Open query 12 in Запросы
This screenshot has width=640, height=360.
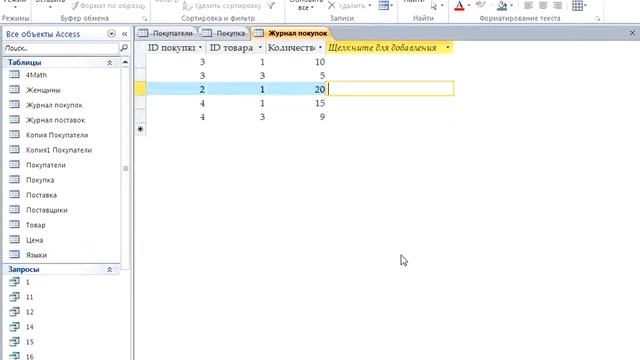29,312
